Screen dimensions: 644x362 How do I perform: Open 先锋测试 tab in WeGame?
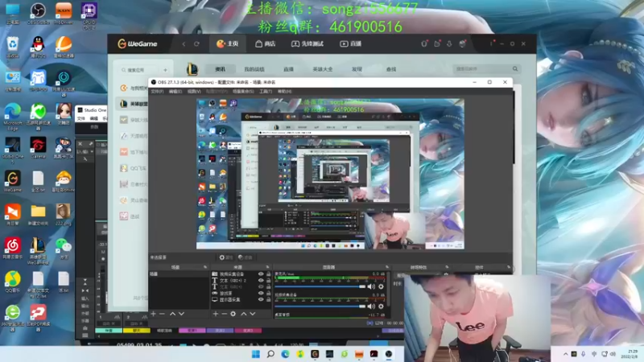click(x=308, y=44)
